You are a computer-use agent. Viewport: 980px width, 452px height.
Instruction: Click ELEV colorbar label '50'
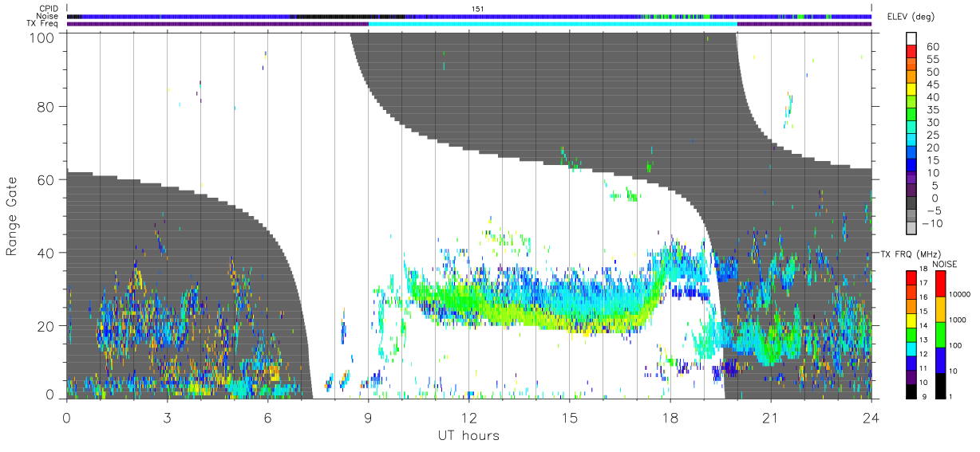933,73
